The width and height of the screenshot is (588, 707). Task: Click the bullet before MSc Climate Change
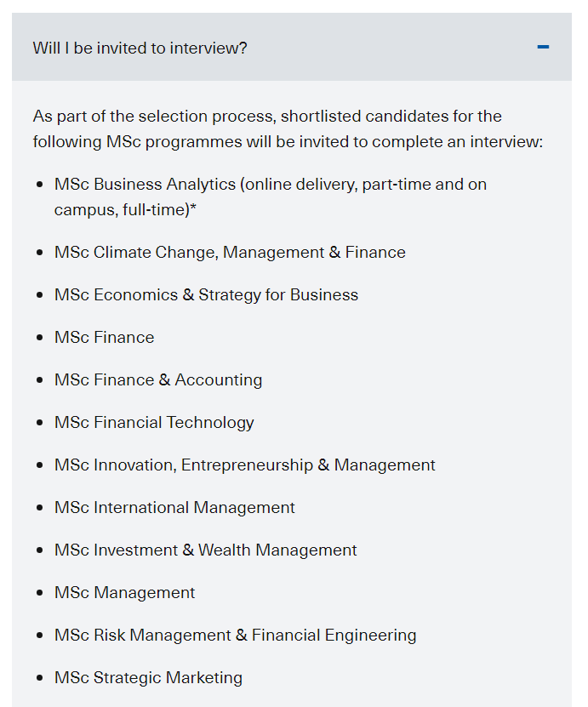coord(41,253)
